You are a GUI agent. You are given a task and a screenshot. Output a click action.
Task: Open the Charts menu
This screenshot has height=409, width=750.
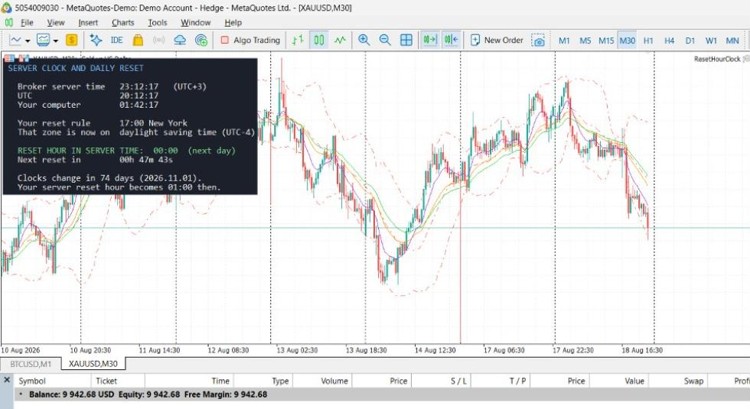click(123, 22)
